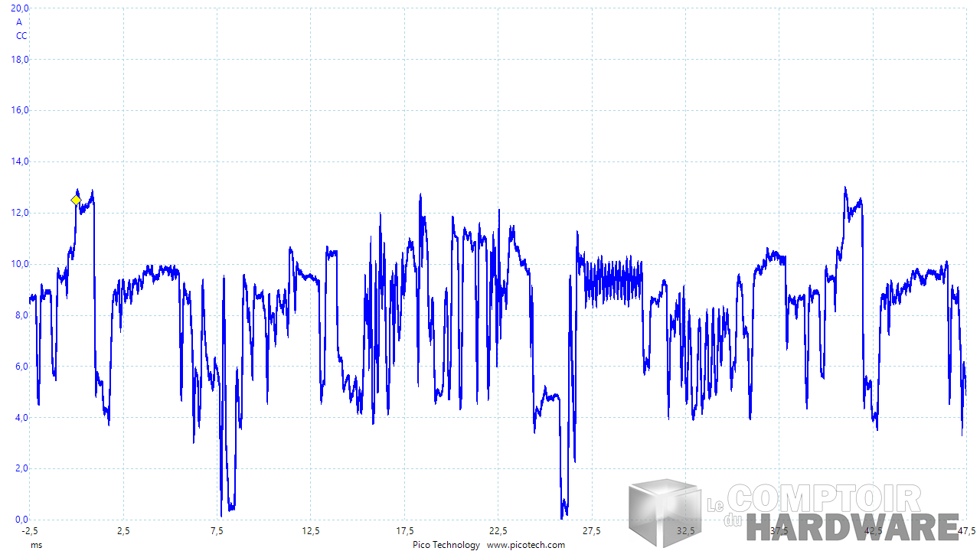Click the 27,5 time axis label

592,531
